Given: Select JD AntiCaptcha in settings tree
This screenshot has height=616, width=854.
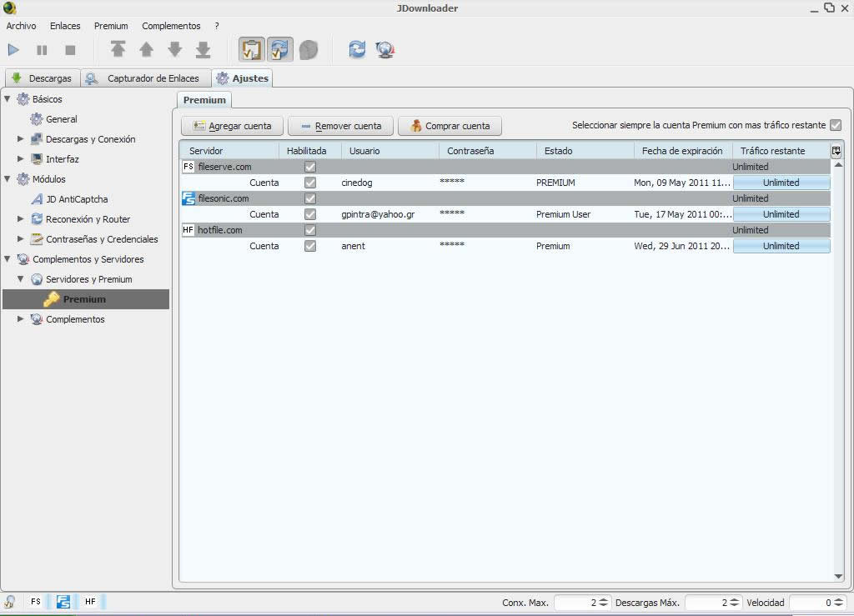Looking at the screenshot, I should click(x=69, y=199).
